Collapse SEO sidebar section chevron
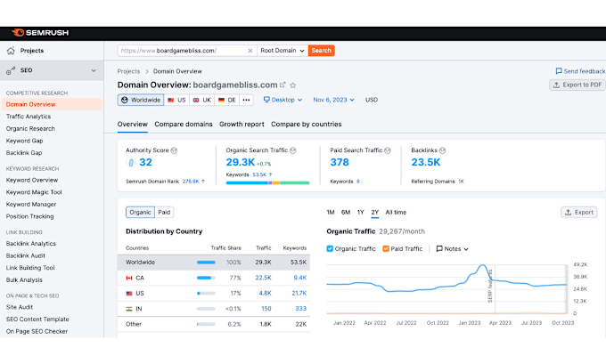Viewport: 606px width, 364px height. [x=94, y=70]
